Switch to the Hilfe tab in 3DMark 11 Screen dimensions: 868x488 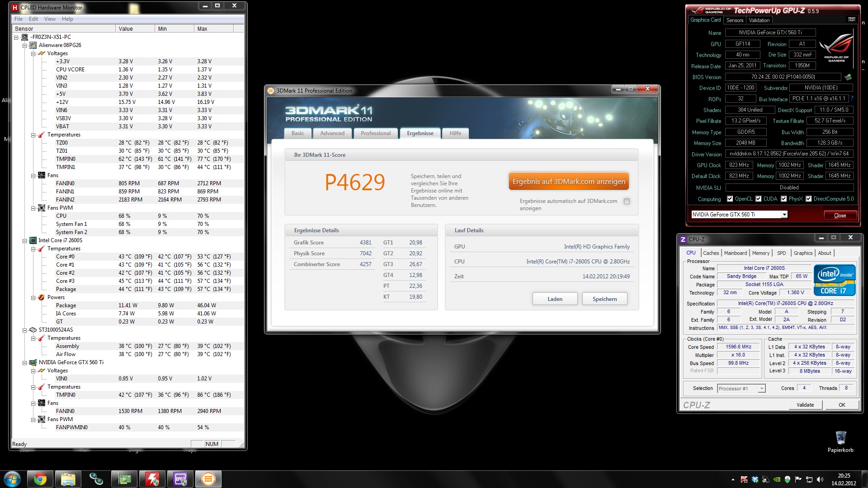(456, 133)
